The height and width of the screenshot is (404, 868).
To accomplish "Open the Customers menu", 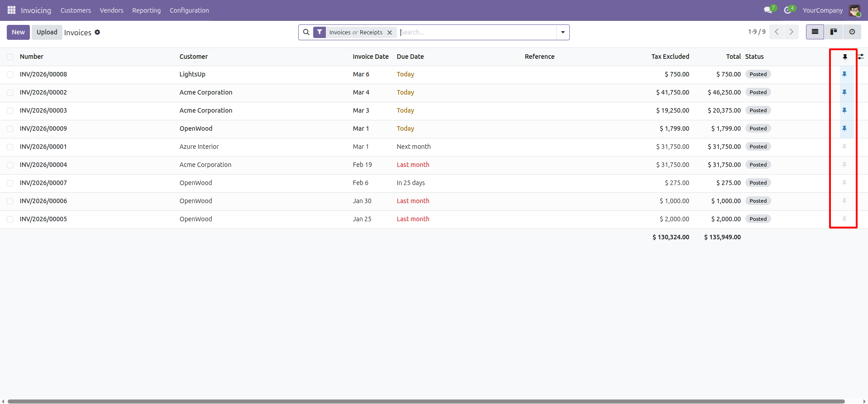I will 76,10.
